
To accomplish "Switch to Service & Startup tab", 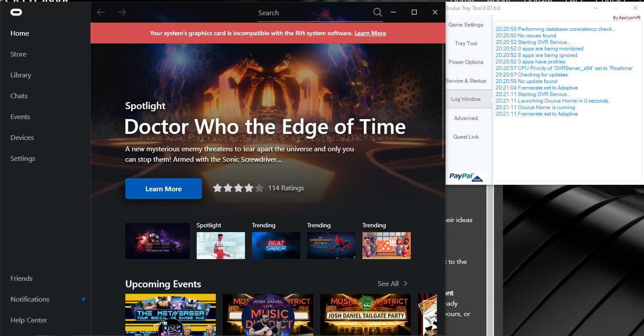I will [x=466, y=81].
